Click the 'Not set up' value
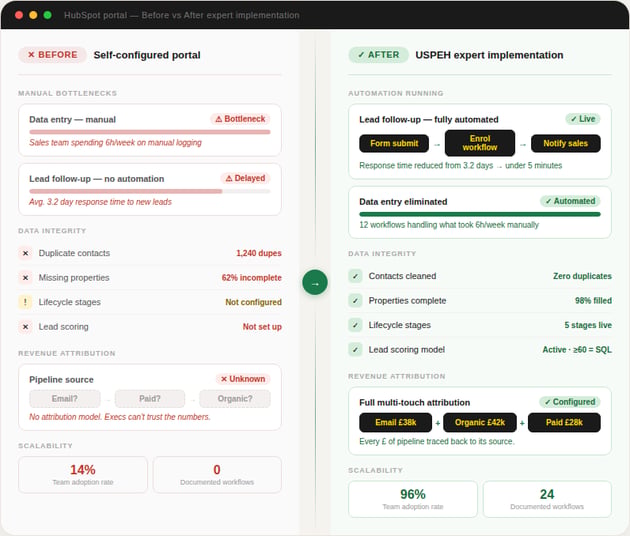Screen dimensions: 630x536 pos(262,327)
